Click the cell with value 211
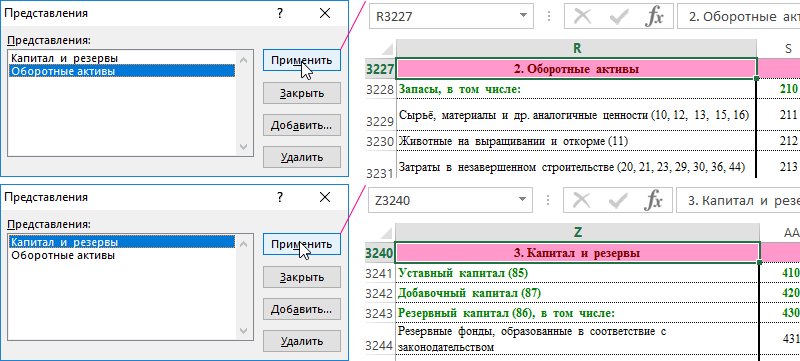Viewport: 800px width, 361px height. [779, 115]
